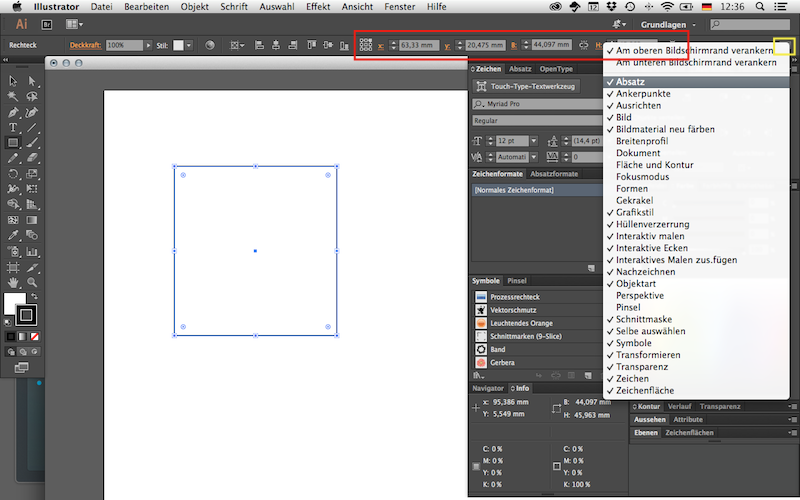Select [Normales Zeichenformat] entry
Viewport: 800px width, 500px height.
click(x=538, y=190)
